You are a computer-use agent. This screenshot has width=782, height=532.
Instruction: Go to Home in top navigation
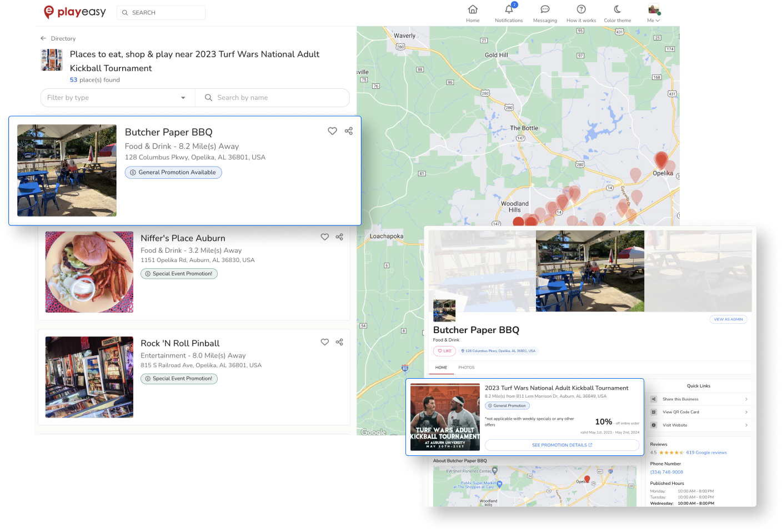click(x=473, y=13)
